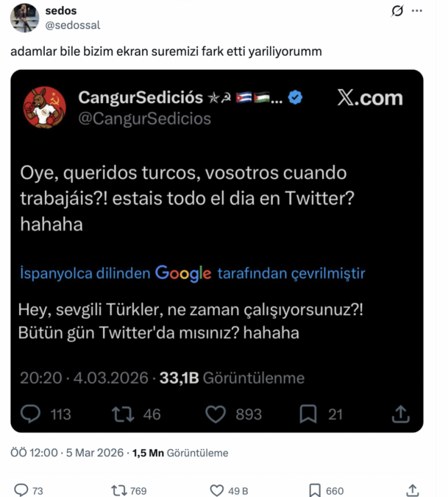The image size is (448, 497).
Task: Click the heart icon in quoted tweet
Action: [216, 415]
